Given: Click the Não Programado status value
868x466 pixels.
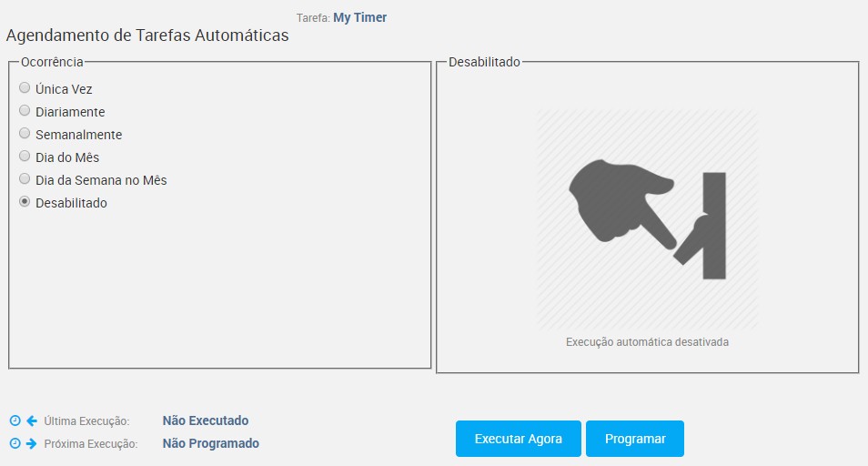Looking at the screenshot, I should [x=211, y=443].
